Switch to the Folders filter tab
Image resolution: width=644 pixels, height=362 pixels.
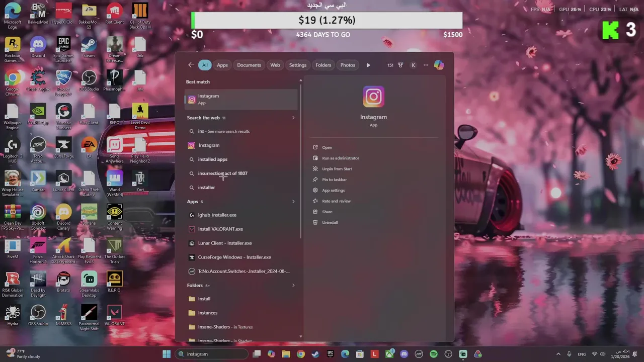point(324,65)
